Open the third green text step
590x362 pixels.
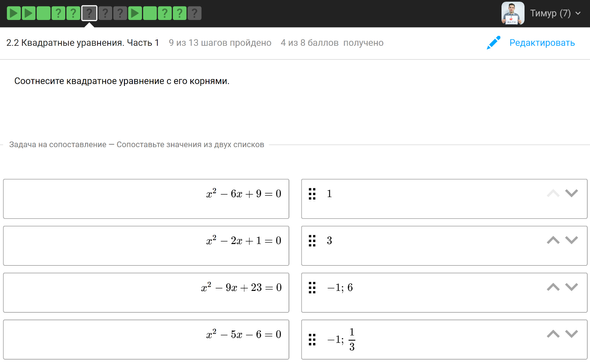[x=44, y=13]
